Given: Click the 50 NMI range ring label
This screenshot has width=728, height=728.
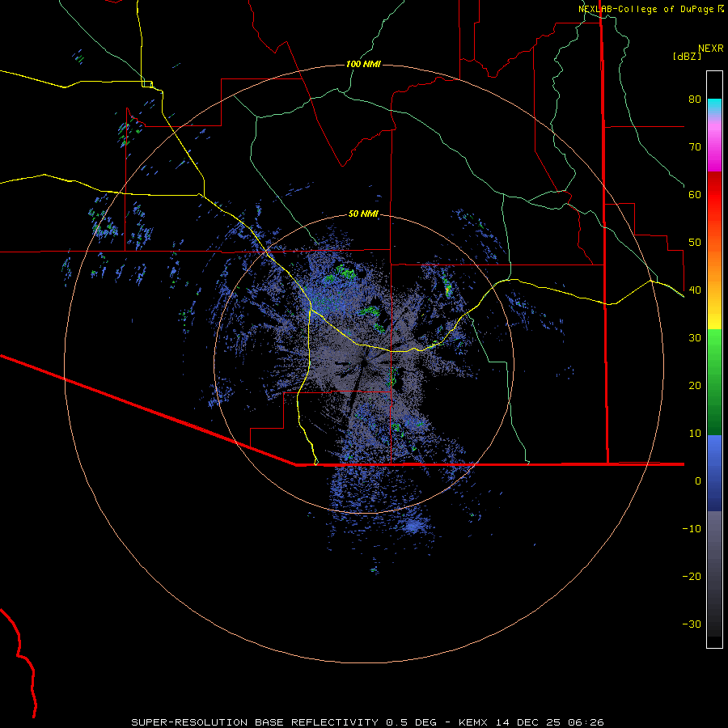Looking at the screenshot, I should (x=363, y=214).
